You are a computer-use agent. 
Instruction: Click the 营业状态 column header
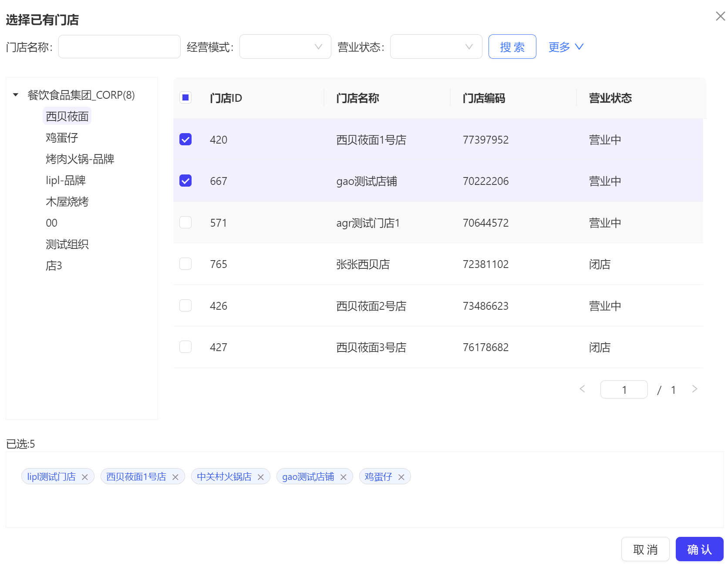click(610, 98)
